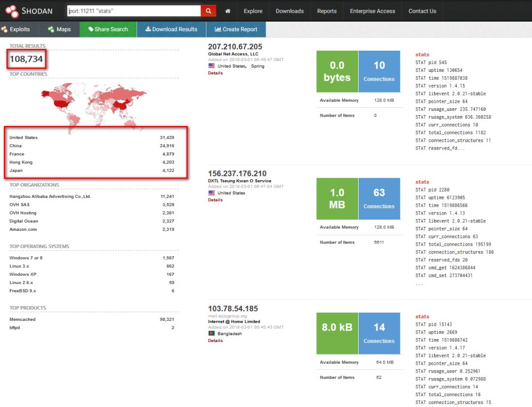Click total results count 108,734
This screenshot has height=407, width=532.
click(x=26, y=59)
